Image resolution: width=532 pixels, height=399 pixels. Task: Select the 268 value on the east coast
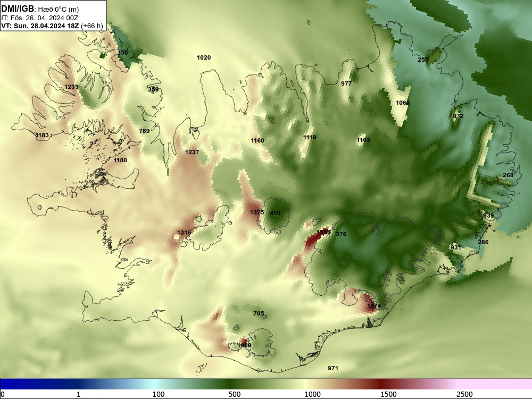(x=508, y=175)
